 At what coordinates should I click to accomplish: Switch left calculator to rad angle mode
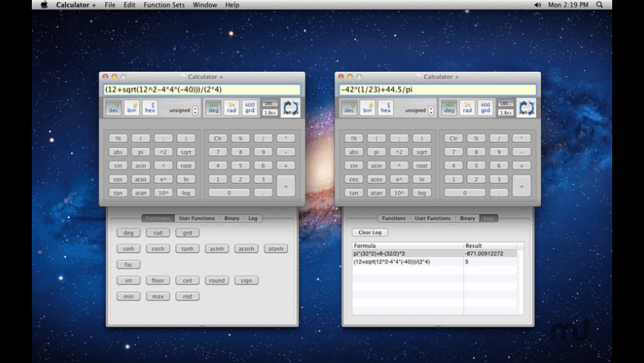tap(232, 107)
